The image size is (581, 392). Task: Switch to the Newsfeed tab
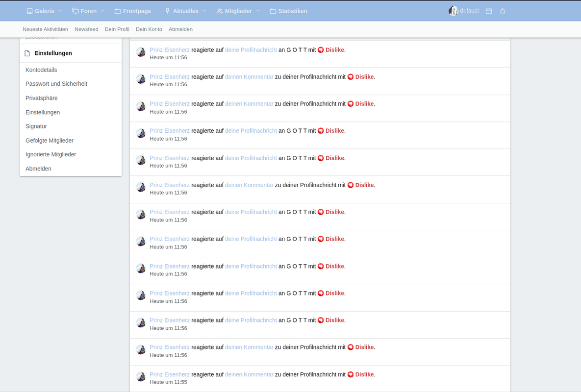pos(86,29)
